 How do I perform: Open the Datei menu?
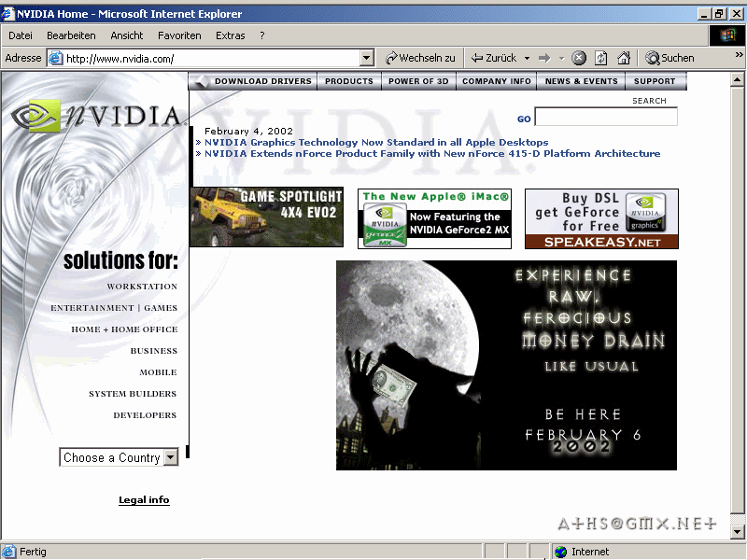click(21, 35)
